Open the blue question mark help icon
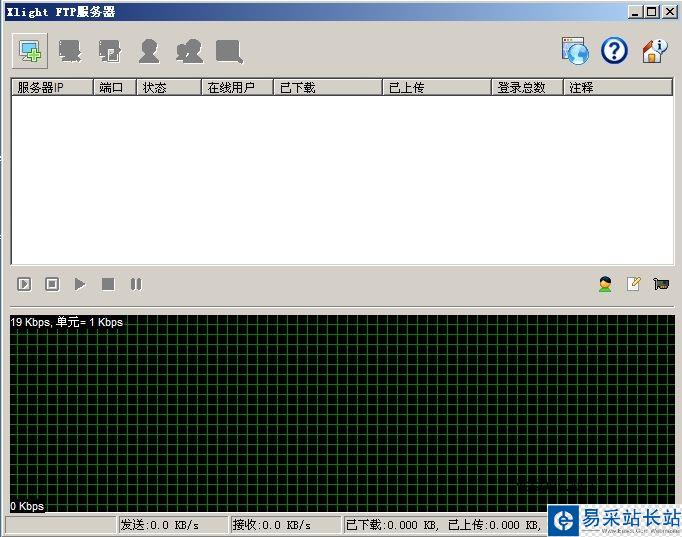Image resolution: width=682 pixels, height=537 pixels. 614,50
